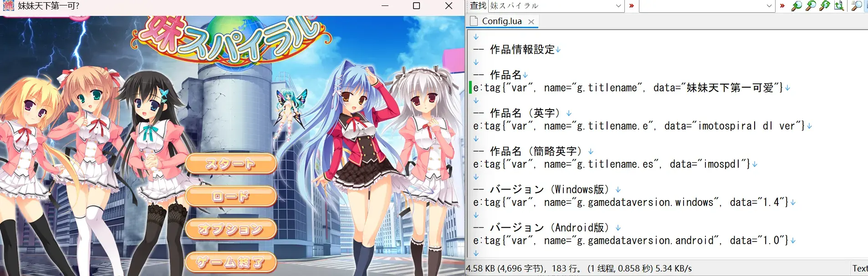
Task: Click the comment line '-- 作品名（簡略英字）'
Action: (x=530, y=151)
